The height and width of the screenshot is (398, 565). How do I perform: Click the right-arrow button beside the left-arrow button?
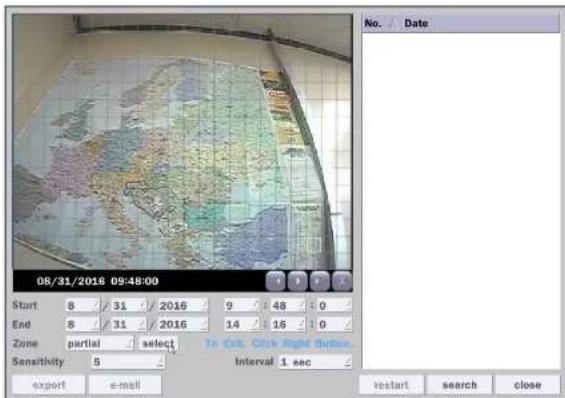(298, 281)
